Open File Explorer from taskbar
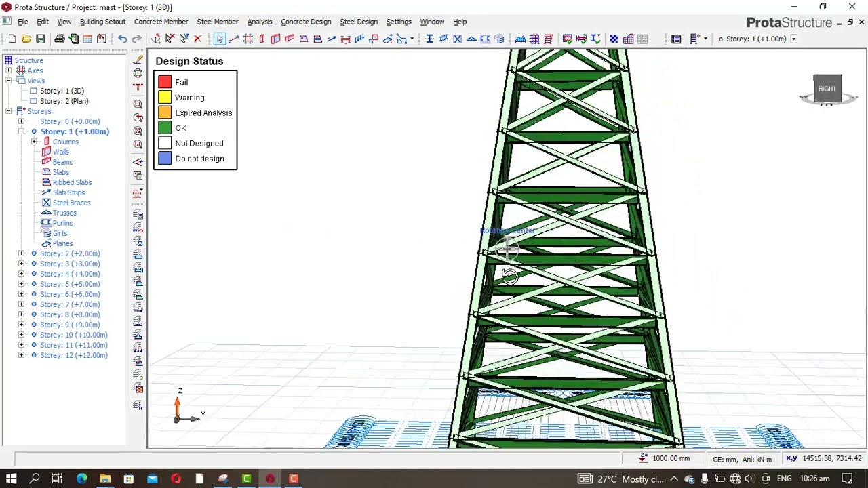This screenshot has width=868, height=488. [105, 479]
